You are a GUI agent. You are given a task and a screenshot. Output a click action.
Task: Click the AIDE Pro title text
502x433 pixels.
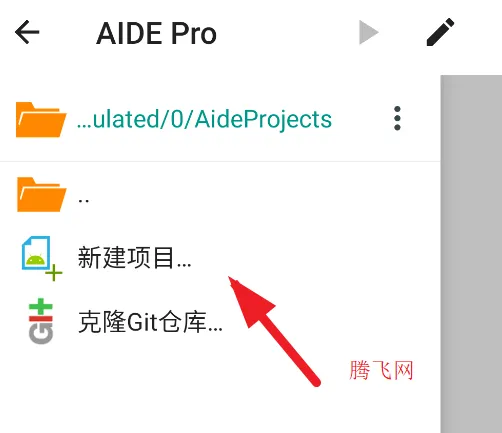[156, 33]
